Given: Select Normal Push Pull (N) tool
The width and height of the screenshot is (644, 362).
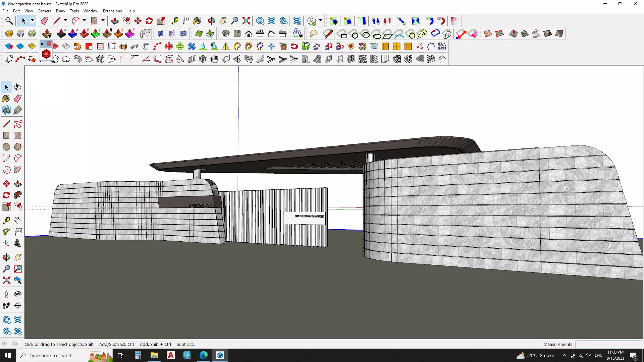Looking at the screenshot, I should click(107, 34).
